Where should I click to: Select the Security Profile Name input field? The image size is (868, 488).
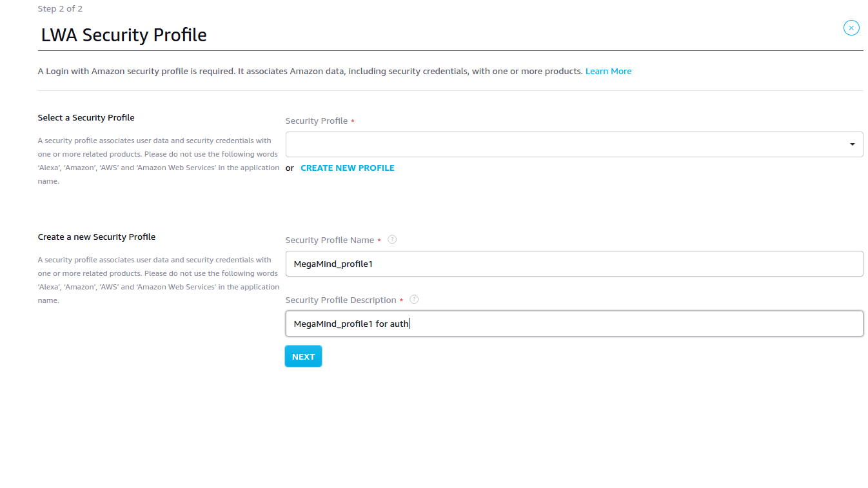pos(574,264)
